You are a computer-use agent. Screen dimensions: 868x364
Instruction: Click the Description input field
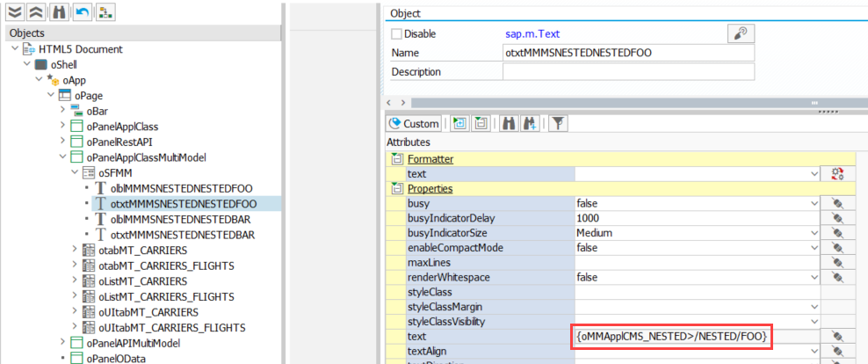[628, 71]
